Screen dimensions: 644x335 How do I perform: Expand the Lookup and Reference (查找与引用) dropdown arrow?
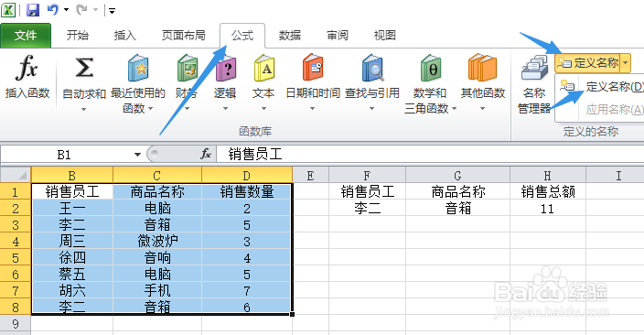[371, 109]
